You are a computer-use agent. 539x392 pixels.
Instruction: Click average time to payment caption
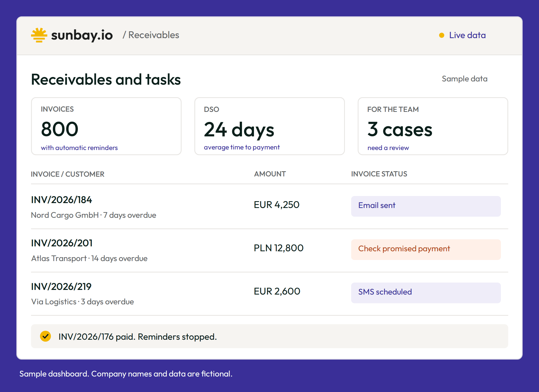(x=242, y=147)
